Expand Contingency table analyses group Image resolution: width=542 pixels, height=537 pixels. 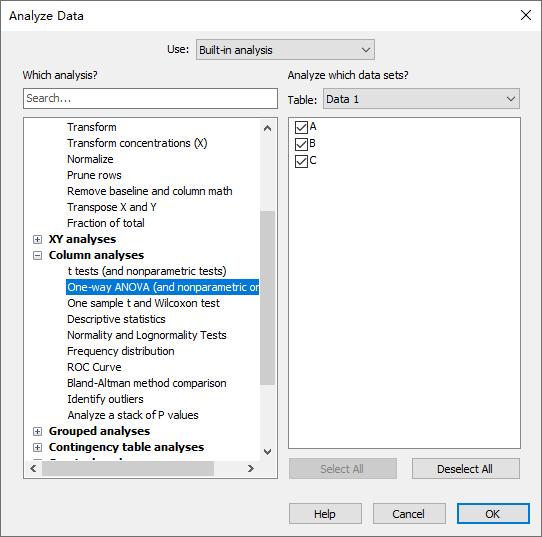tap(37, 447)
